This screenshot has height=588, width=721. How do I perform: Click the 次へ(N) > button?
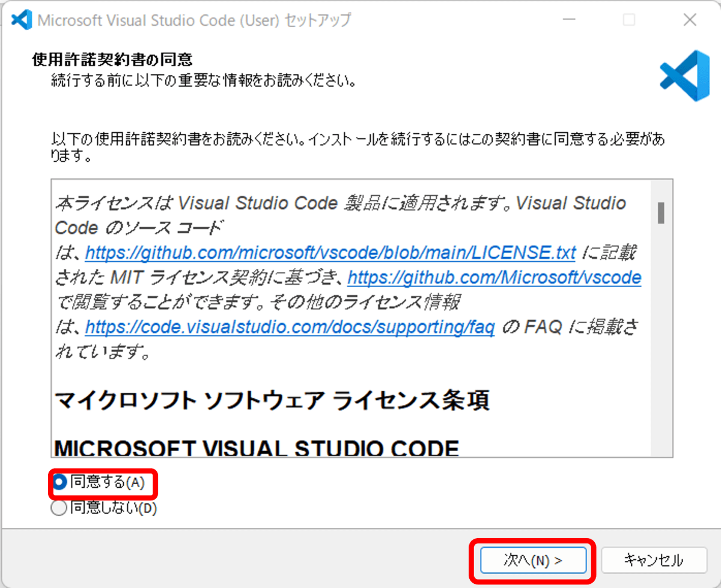(x=532, y=560)
